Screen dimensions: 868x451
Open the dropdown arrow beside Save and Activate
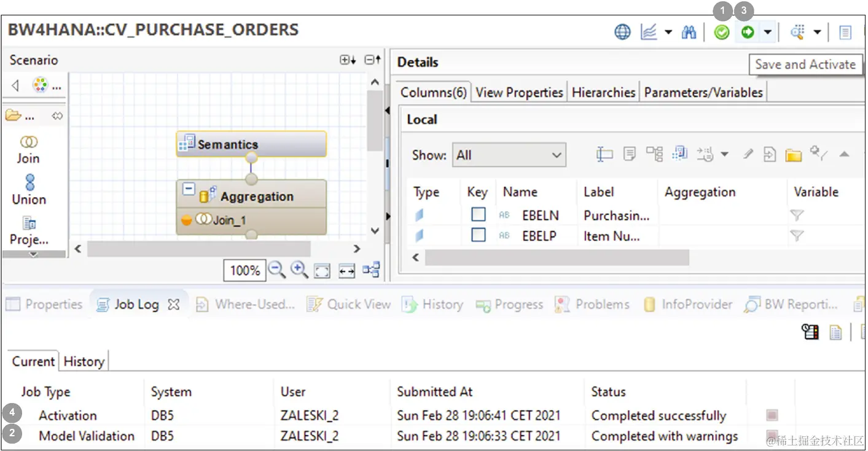[768, 33]
